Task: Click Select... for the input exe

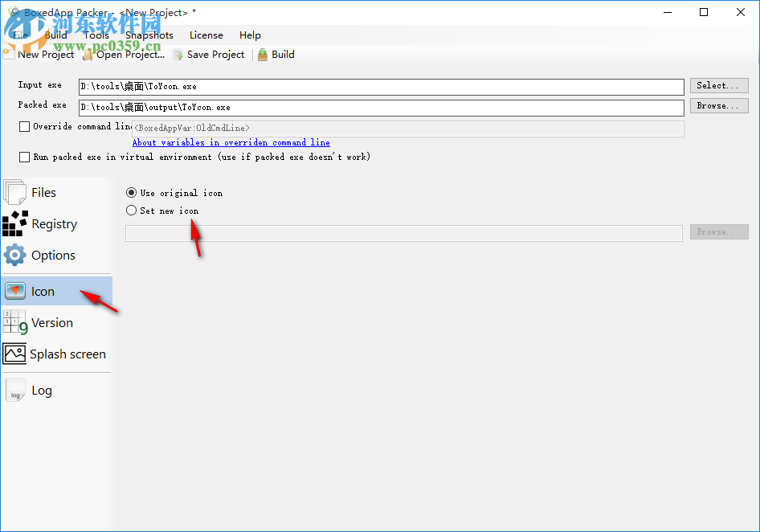Action: pyautogui.click(x=718, y=85)
